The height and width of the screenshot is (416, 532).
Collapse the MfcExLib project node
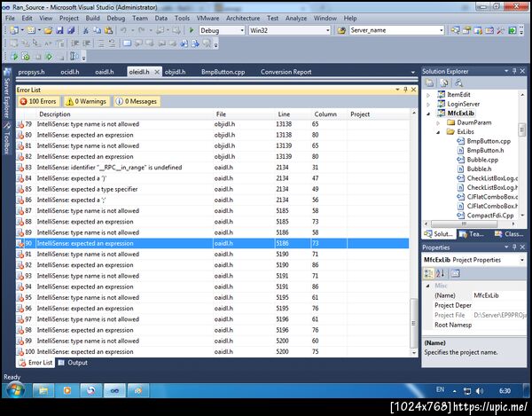coord(428,114)
